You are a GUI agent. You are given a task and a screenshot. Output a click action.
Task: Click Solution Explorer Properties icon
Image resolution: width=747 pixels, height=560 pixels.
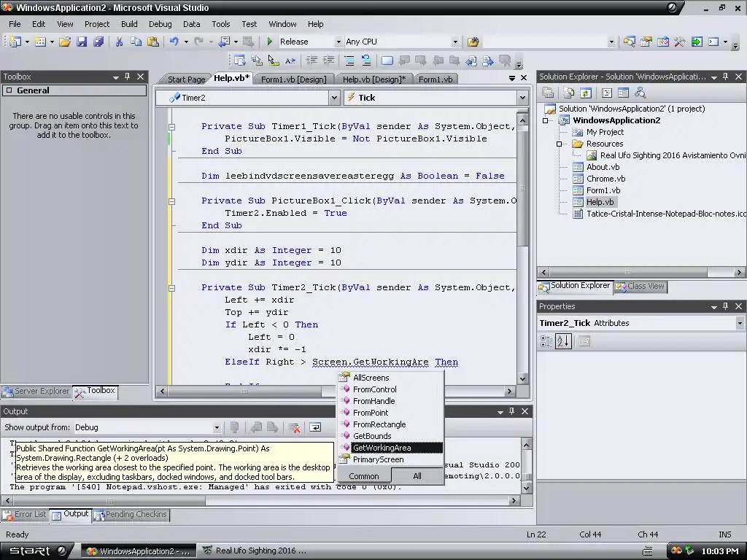click(548, 93)
